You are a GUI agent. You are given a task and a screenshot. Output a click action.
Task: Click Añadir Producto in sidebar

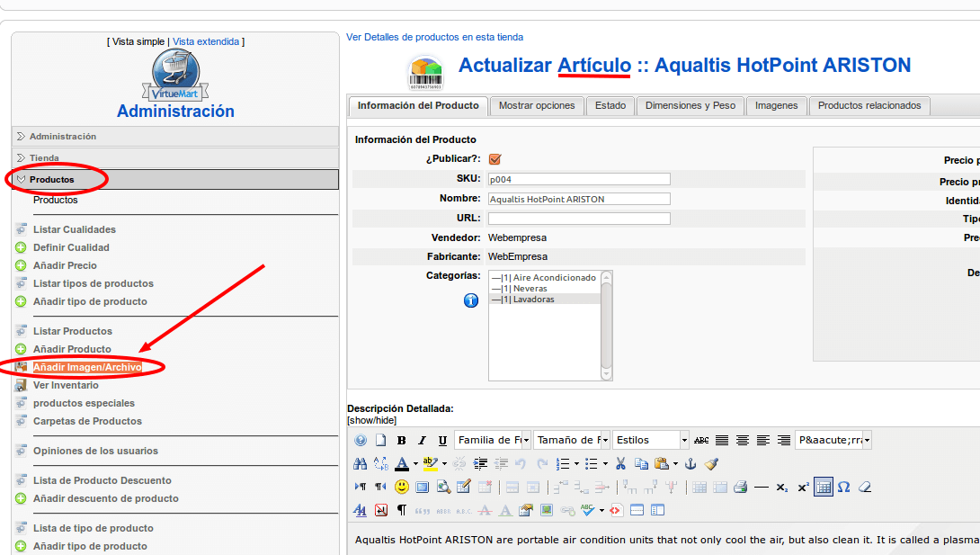(x=72, y=349)
